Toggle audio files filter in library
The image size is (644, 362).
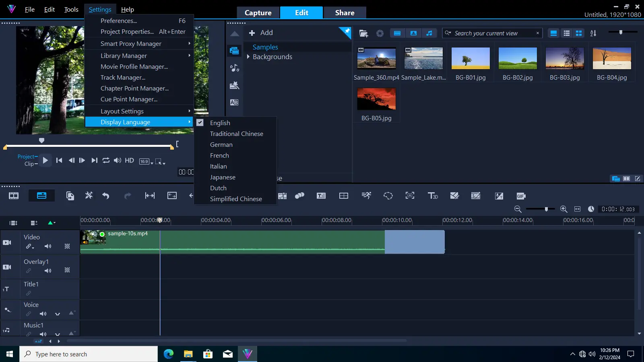coord(429,33)
